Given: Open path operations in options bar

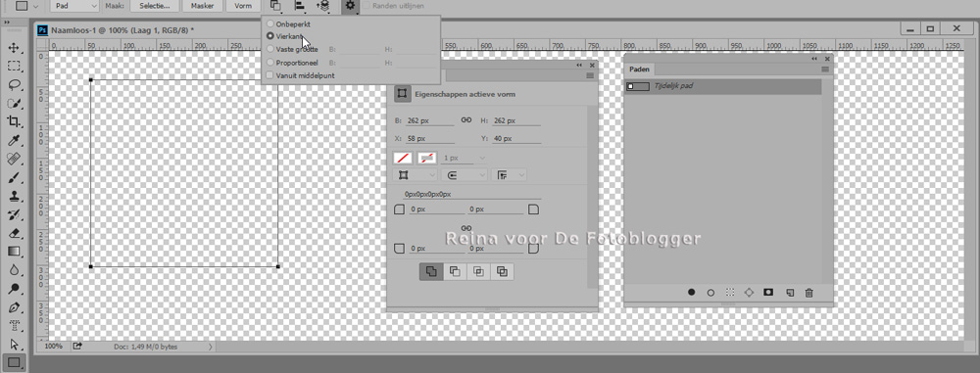Looking at the screenshot, I should click(x=275, y=6).
